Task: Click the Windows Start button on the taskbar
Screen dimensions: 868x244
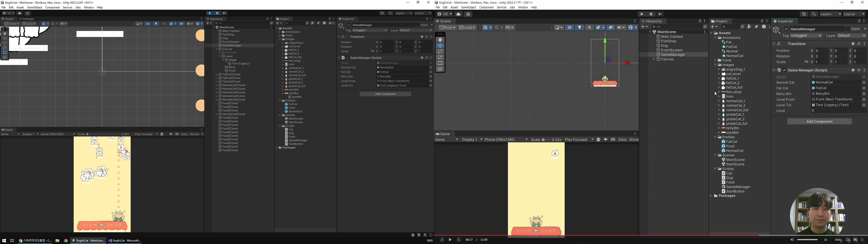Action: (4, 241)
